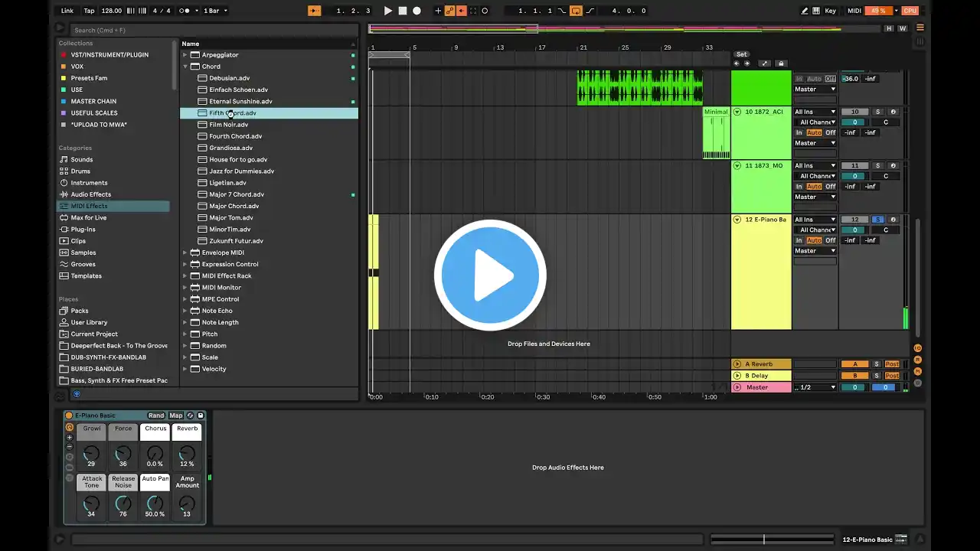Enable the Draw Mode pencil
Screen dimensions: 980x551
tap(805, 11)
